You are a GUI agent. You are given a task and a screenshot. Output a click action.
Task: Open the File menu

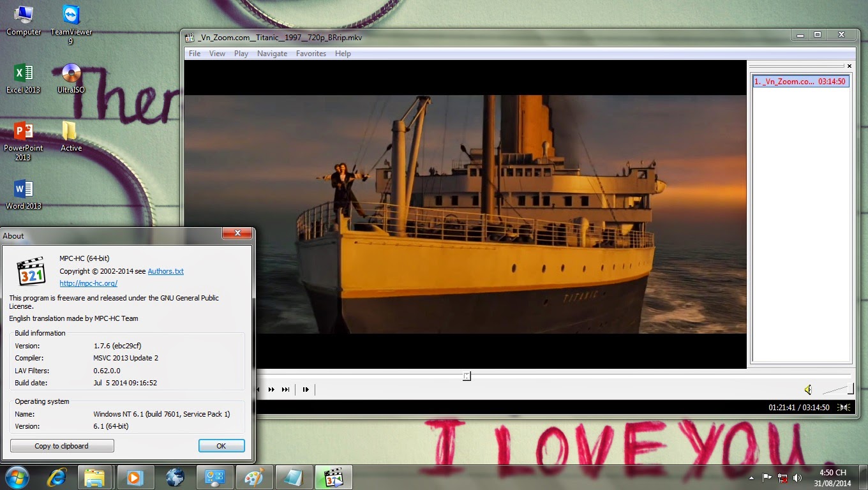click(195, 54)
